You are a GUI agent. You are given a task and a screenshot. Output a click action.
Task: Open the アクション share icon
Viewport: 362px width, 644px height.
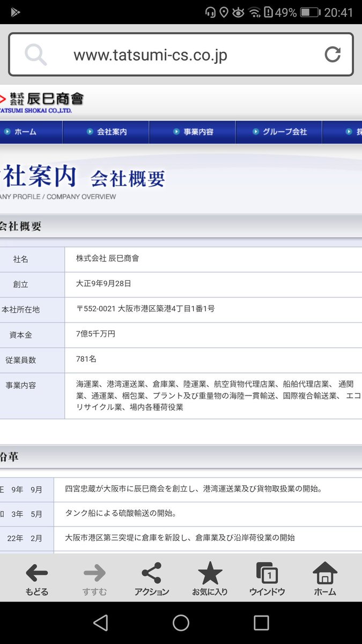[152, 579]
